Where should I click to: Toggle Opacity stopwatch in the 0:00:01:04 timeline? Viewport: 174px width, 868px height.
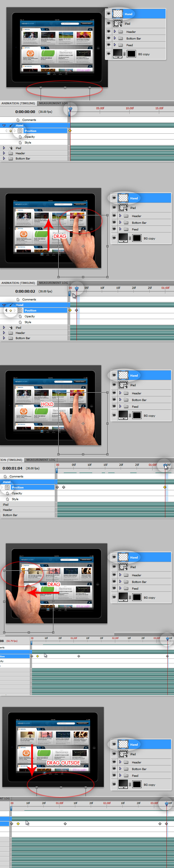click(8, 493)
